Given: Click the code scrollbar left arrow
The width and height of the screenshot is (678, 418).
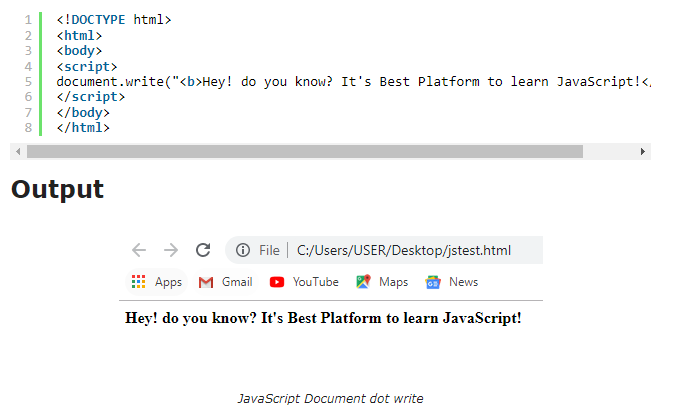Looking at the screenshot, I should click(16, 151).
